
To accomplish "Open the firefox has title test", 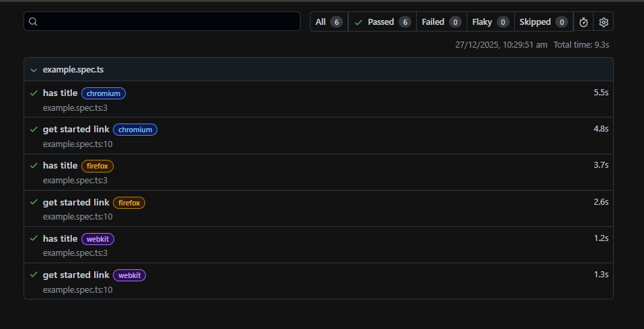I will point(60,166).
